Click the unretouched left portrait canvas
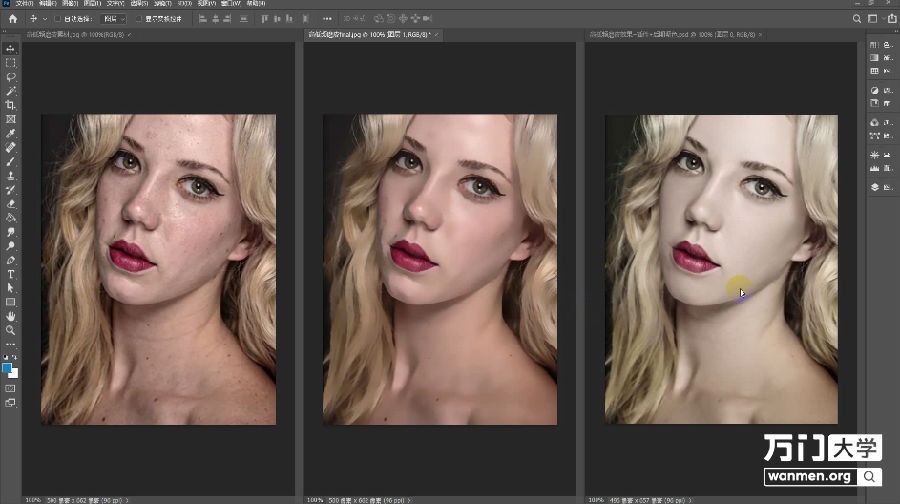This screenshot has width=900, height=504. [x=158, y=269]
